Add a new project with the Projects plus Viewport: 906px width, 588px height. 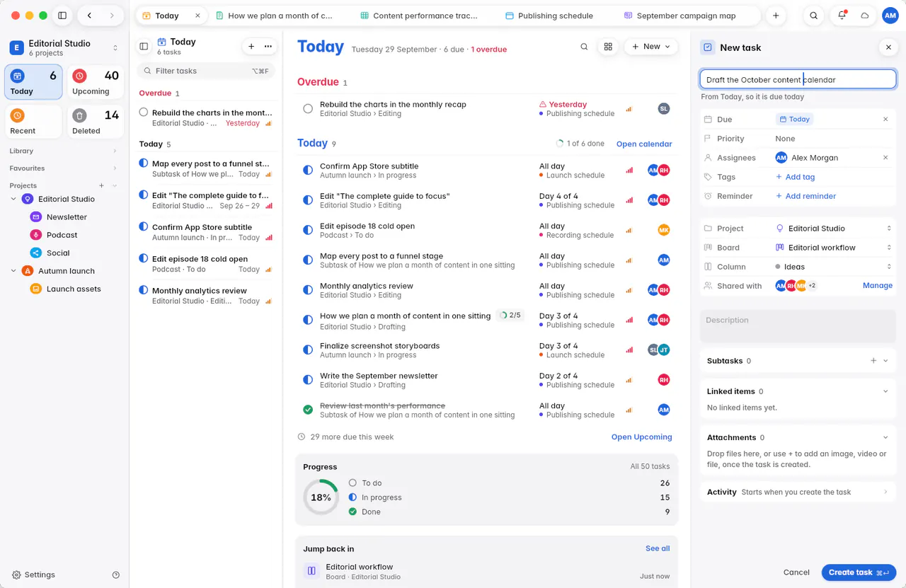pyautogui.click(x=101, y=185)
